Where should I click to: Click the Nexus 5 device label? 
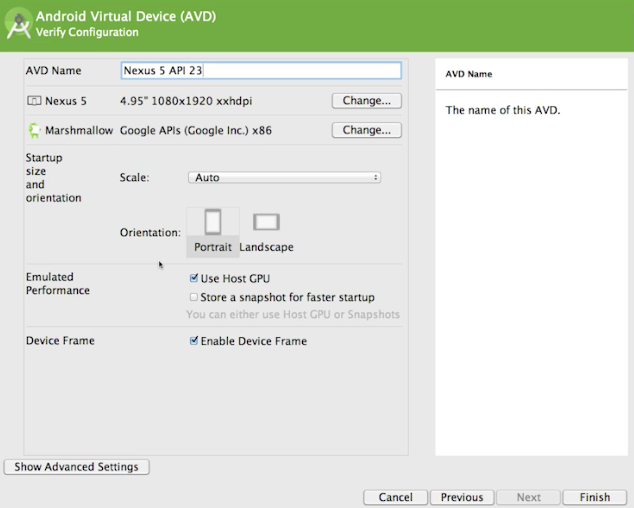pyautogui.click(x=66, y=101)
